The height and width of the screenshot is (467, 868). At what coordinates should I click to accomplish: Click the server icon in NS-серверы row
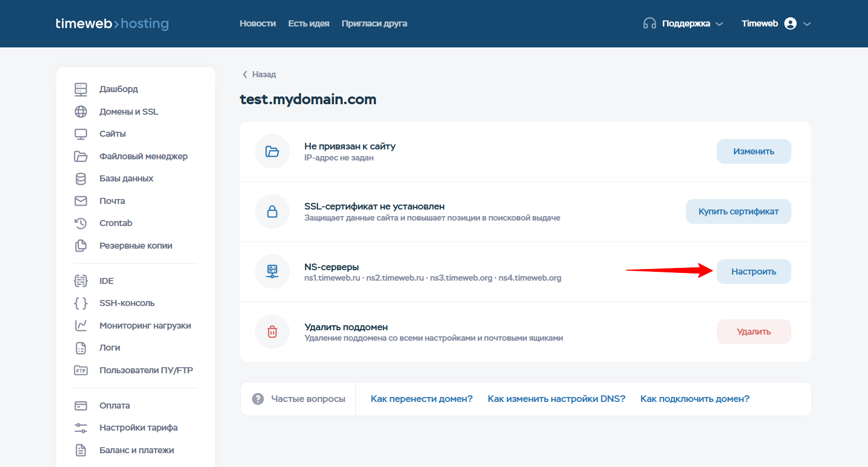(272, 272)
